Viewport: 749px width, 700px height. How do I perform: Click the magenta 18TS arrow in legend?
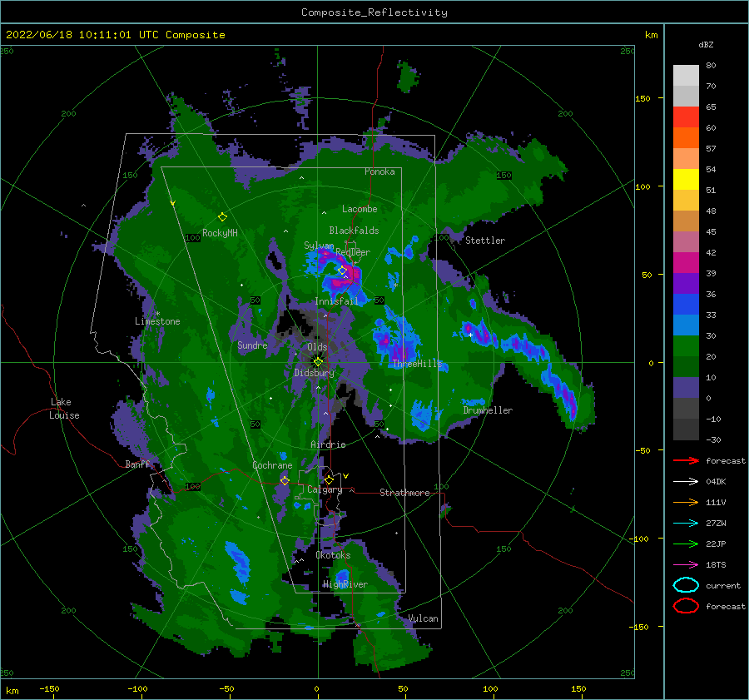coord(686,565)
